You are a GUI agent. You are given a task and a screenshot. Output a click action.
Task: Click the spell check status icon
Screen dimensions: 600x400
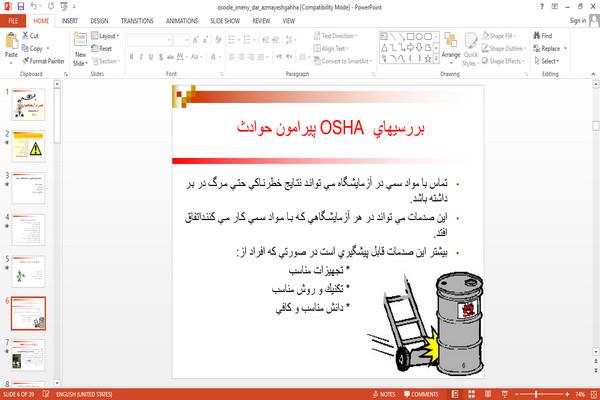(x=46, y=394)
